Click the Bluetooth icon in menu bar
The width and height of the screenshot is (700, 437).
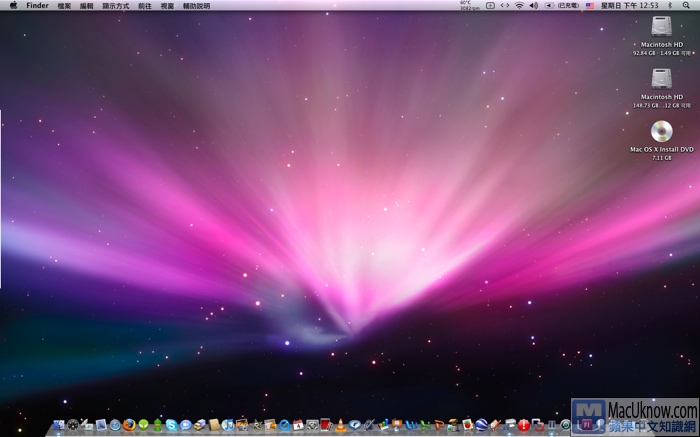pyautogui.click(x=670, y=5)
